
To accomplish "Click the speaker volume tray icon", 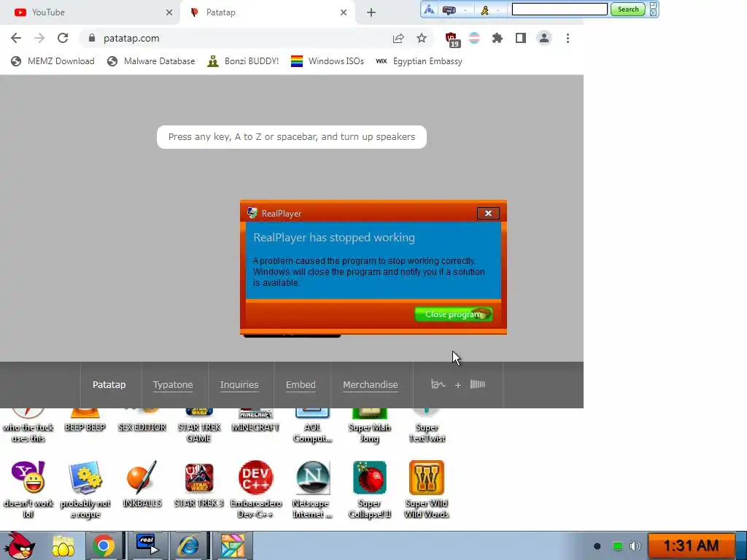I will pyautogui.click(x=635, y=546).
